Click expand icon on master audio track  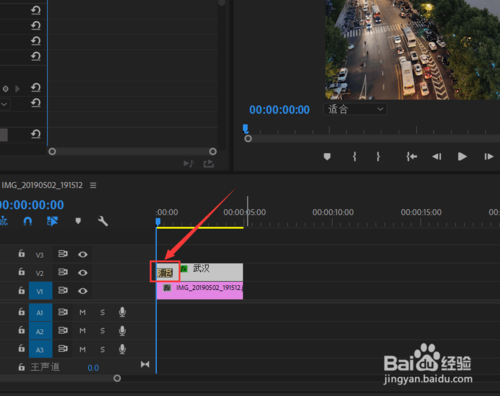pyautogui.click(x=145, y=364)
